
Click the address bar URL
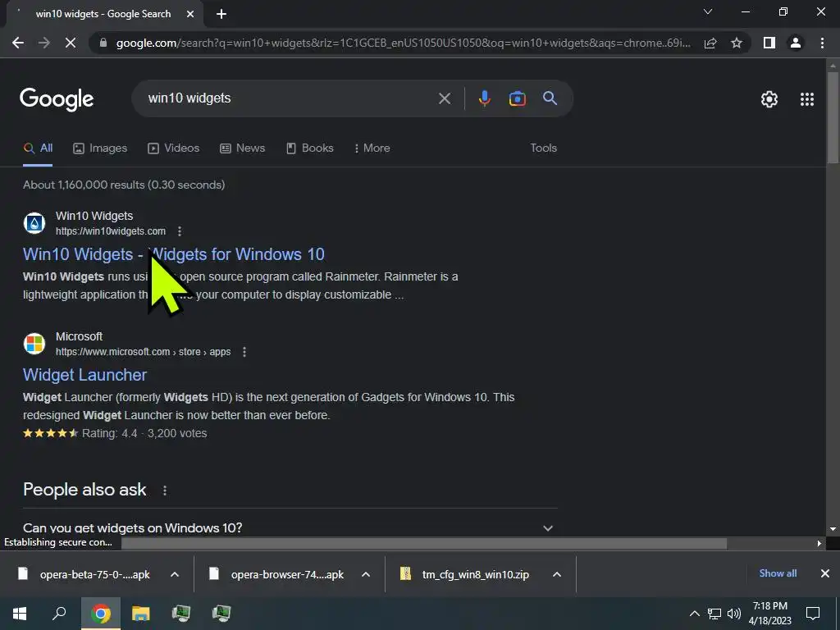tap(403, 43)
